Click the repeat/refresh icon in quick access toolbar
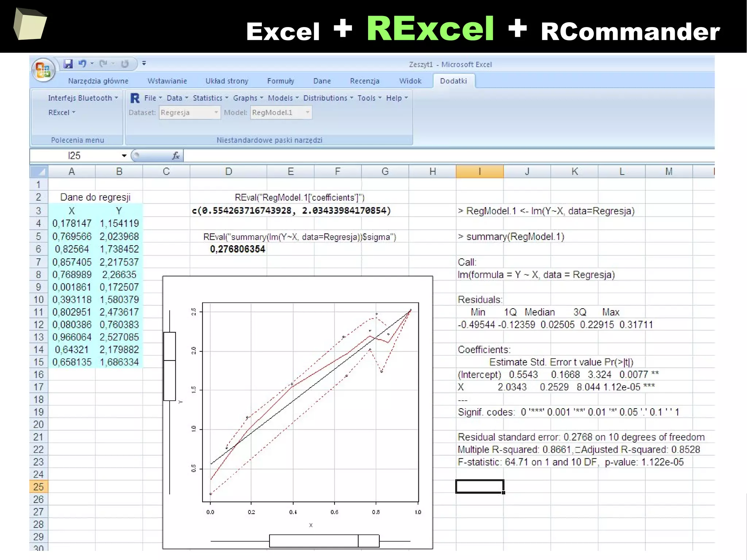This screenshot has width=747, height=560. (125, 64)
